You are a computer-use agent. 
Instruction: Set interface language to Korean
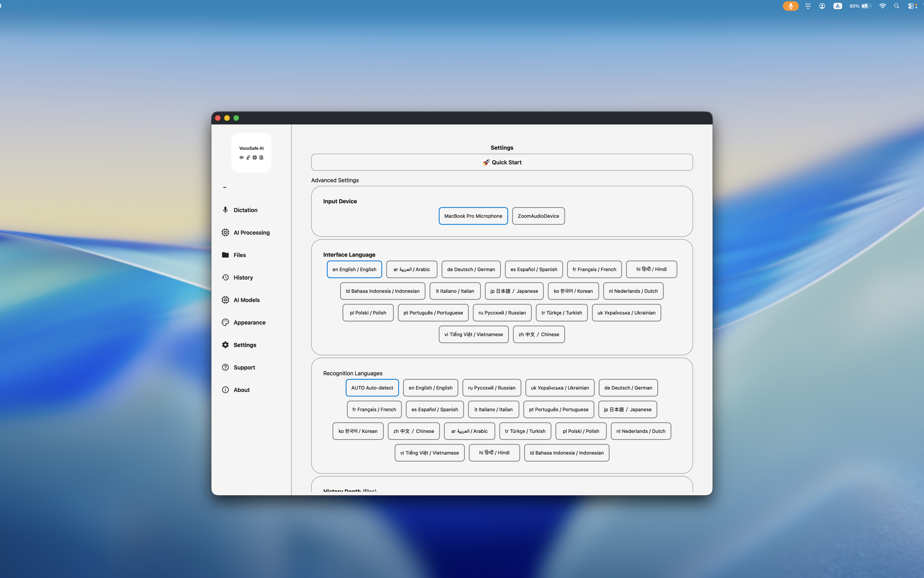[573, 291]
